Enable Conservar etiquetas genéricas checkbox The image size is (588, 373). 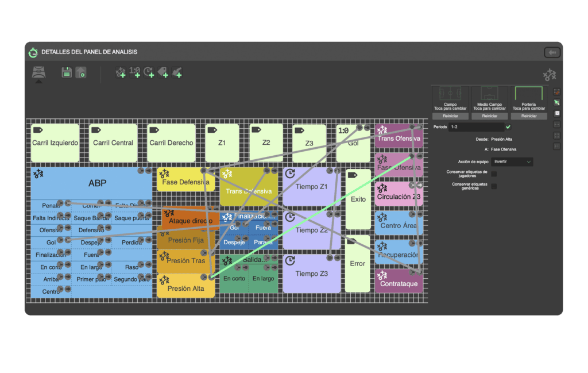coord(494,186)
